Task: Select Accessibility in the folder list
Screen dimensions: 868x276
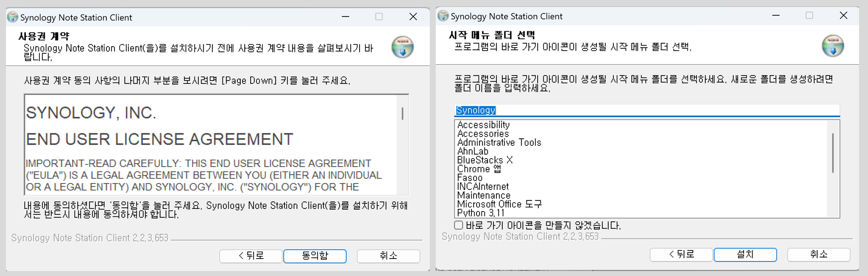Action: coord(483,125)
